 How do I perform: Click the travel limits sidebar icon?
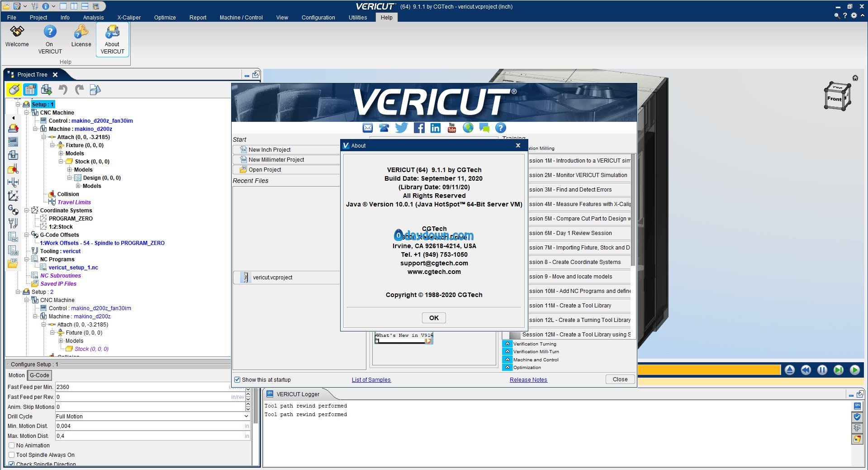tap(13, 182)
